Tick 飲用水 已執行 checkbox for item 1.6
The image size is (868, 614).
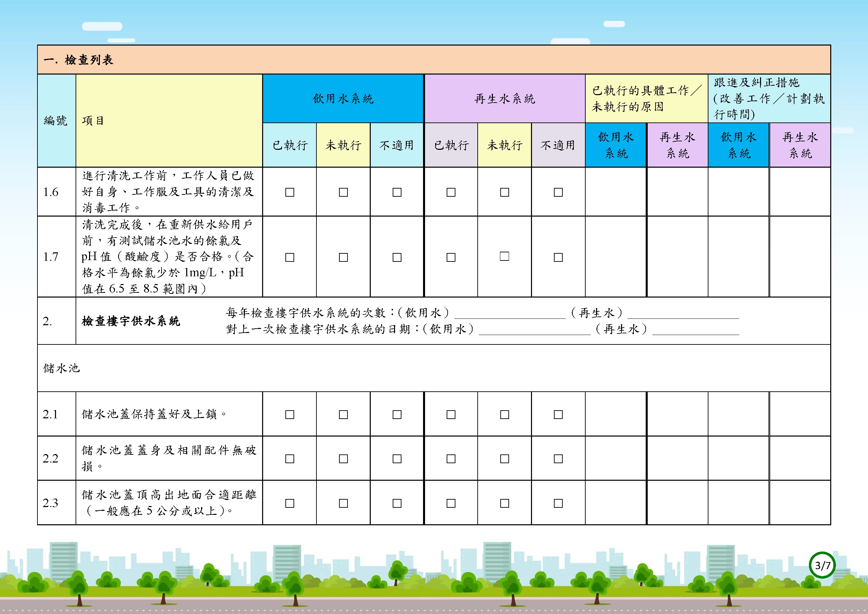[x=289, y=192]
